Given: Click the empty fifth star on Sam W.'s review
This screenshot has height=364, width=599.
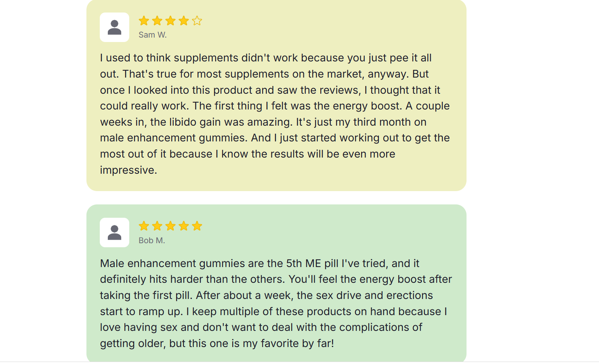Looking at the screenshot, I should (x=197, y=21).
